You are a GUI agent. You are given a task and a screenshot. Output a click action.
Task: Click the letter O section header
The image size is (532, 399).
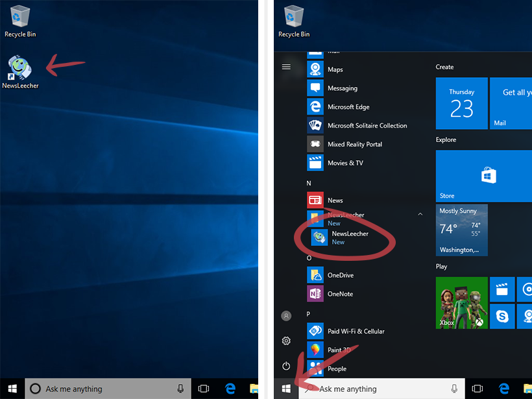[x=309, y=258]
